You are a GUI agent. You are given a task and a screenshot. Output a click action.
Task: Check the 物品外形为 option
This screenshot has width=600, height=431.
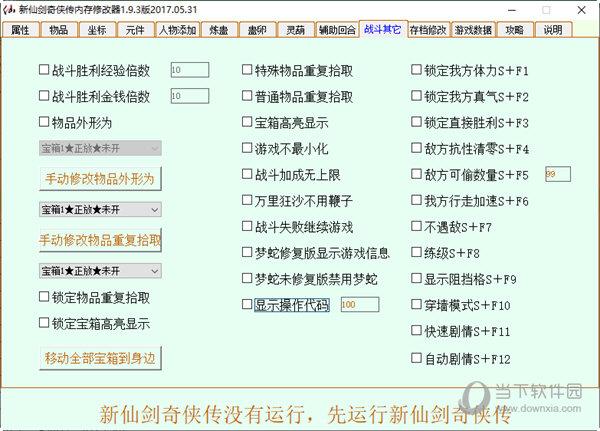pos(44,122)
